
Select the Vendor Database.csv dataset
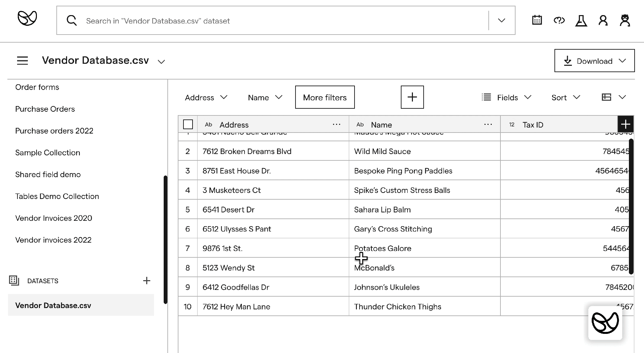click(81, 305)
